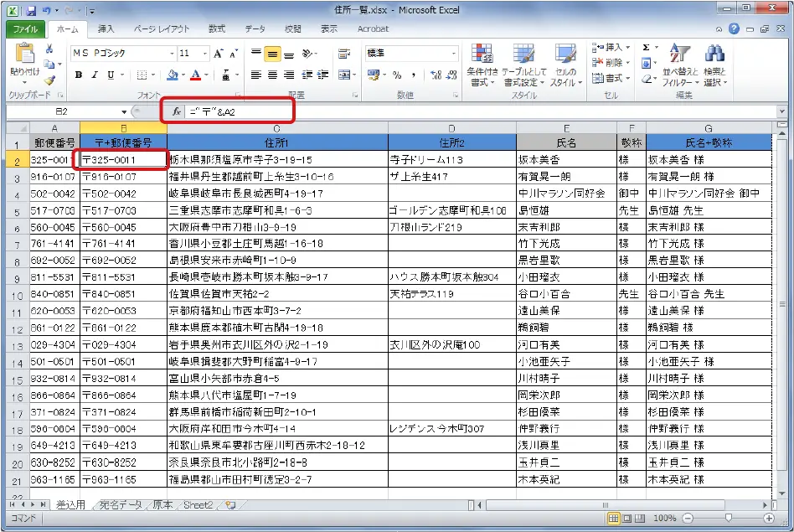Image resolution: width=794 pixels, height=532 pixels.
Task: Increase font size with large A icon
Action: [x=219, y=54]
